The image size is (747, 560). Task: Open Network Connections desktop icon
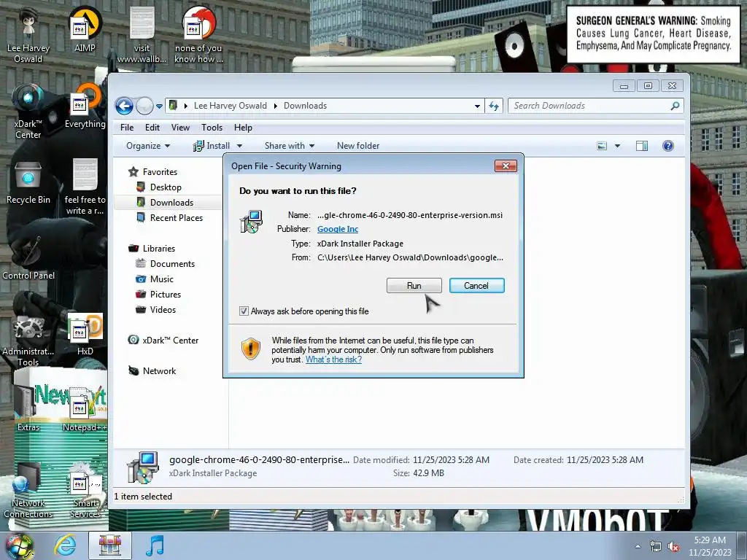click(x=28, y=491)
